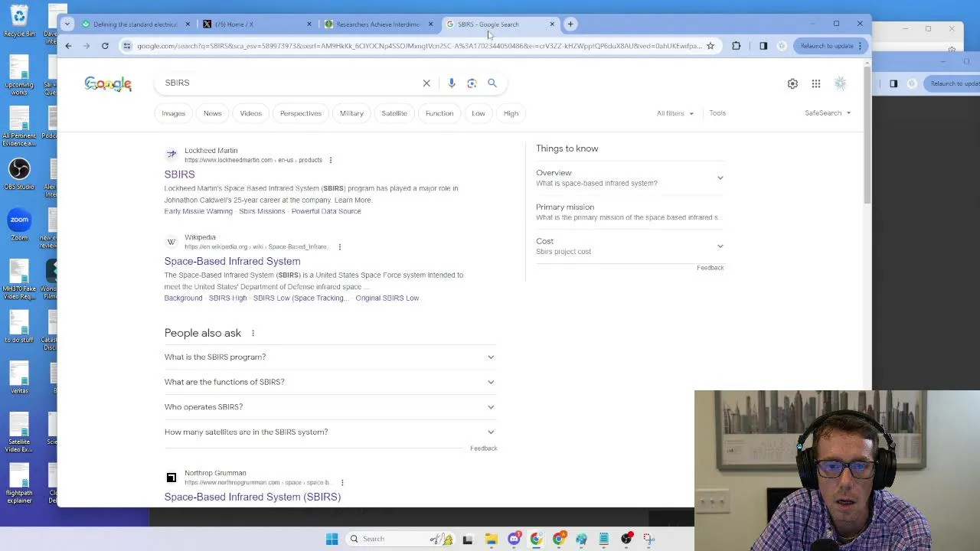
Task: Launch Zoom from desktop
Action: click(19, 225)
